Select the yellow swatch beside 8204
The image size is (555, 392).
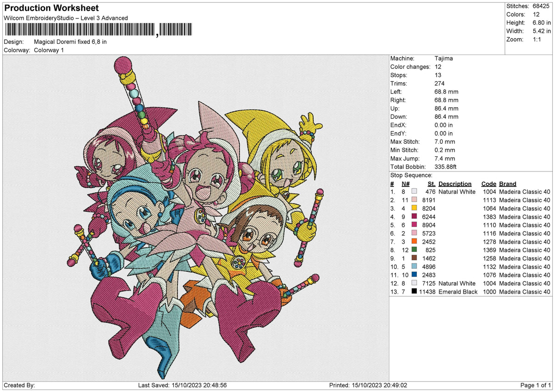414,208
